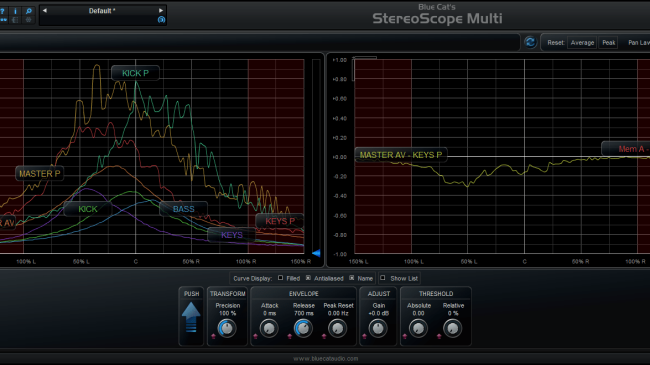Click the Gain value +0.0 dB
Screen dimensions: 650x365
click(378, 313)
